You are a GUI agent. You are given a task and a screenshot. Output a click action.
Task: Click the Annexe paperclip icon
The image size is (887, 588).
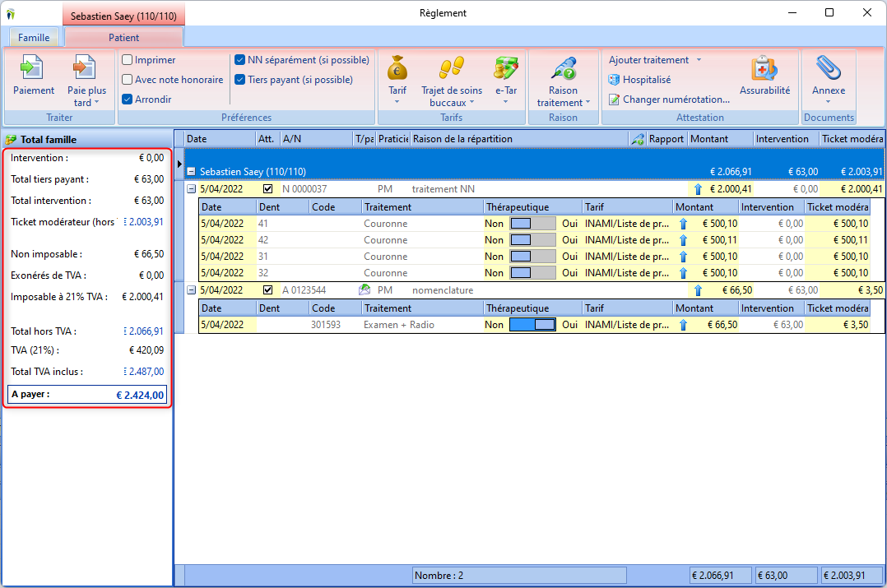(x=828, y=67)
